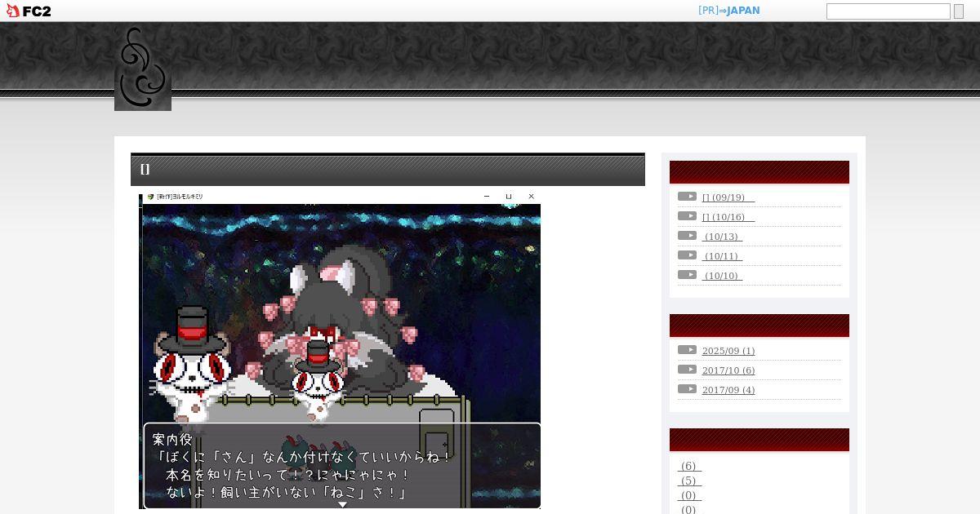Open the FC2 logo link
Viewport: 980px width, 514px height.
pos(29,11)
